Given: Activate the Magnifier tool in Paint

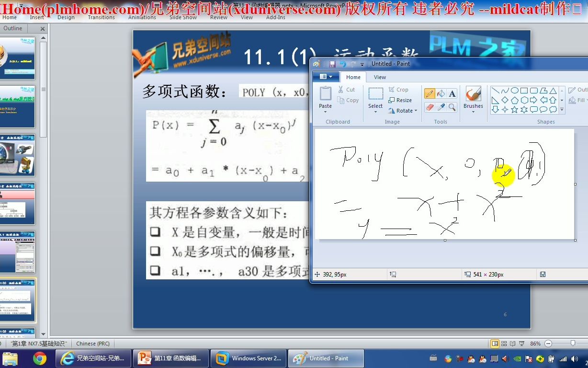Looking at the screenshot, I should (452, 106).
